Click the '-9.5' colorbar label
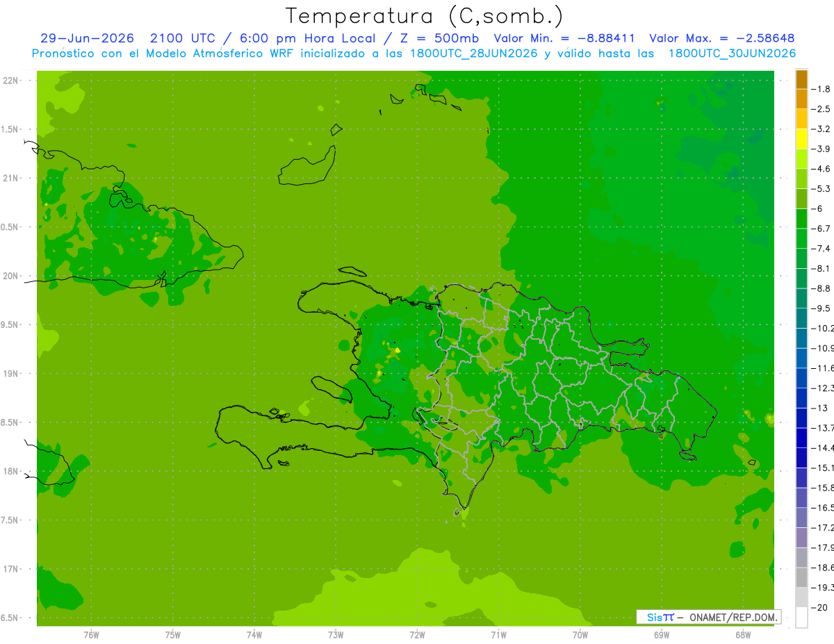Screen dimensions: 834x644 pyautogui.click(x=821, y=308)
